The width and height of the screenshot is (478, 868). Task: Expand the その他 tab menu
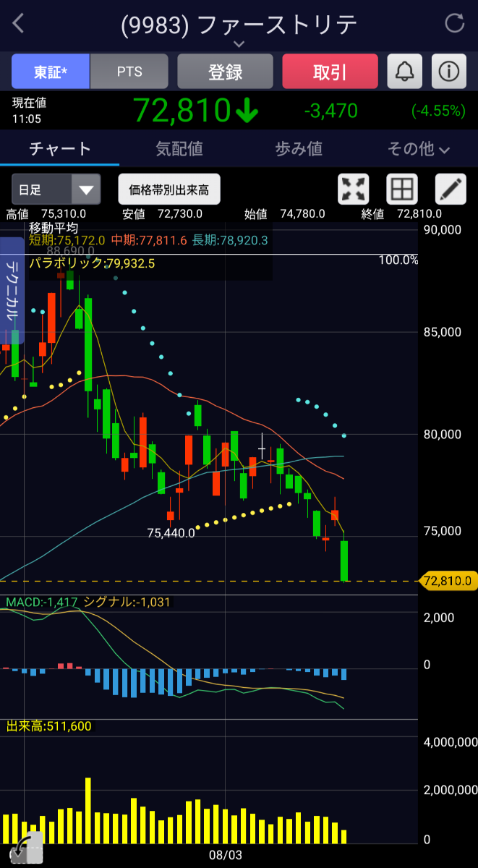pyautogui.click(x=419, y=149)
